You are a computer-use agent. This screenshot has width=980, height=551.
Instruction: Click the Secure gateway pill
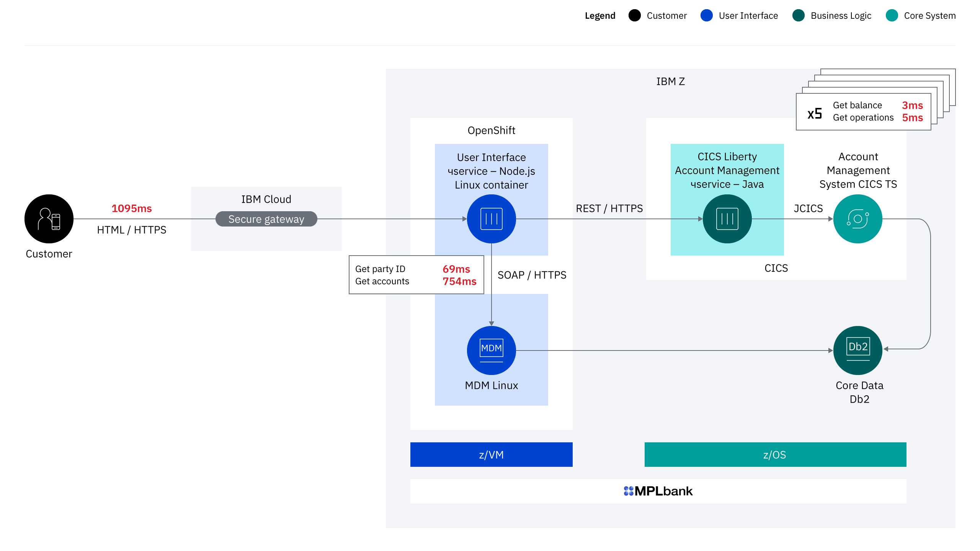click(x=266, y=219)
